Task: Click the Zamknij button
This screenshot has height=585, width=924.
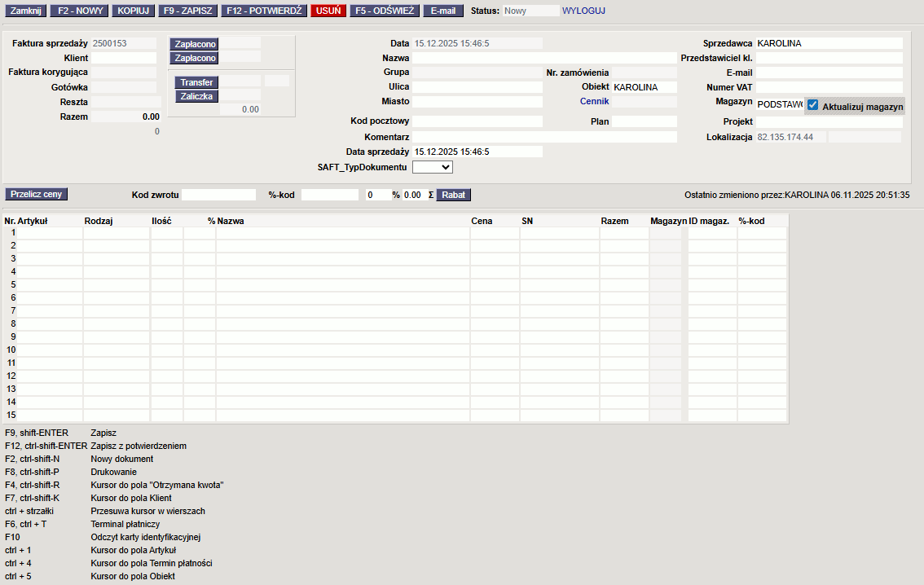Action: (x=25, y=11)
